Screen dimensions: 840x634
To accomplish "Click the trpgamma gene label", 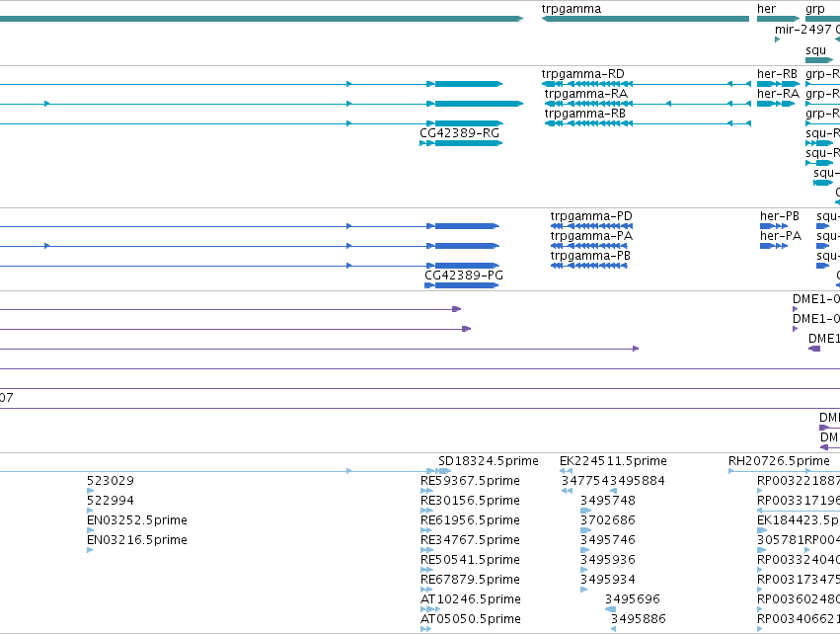I will click(x=572, y=9).
